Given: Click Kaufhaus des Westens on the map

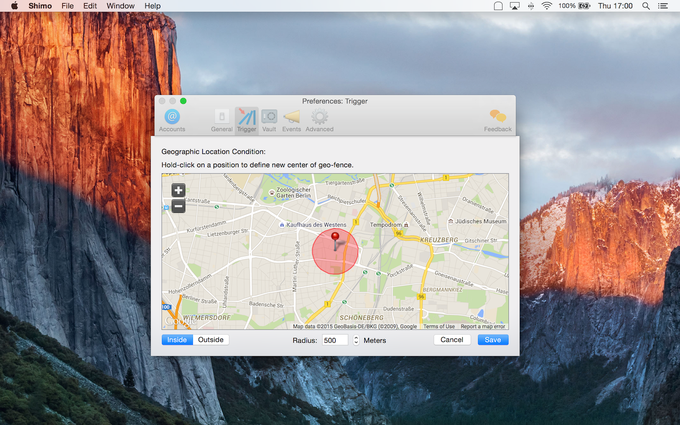Looking at the screenshot, I should click(x=313, y=225).
